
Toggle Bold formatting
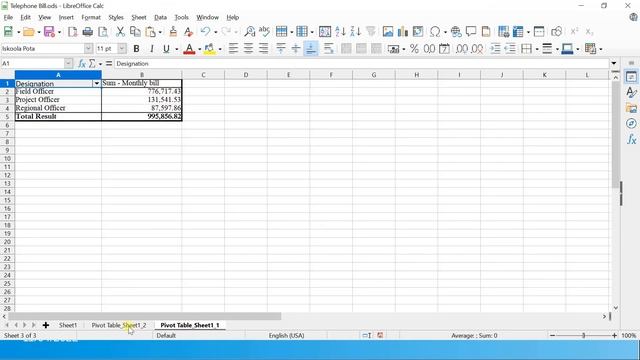tap(136, 49)
